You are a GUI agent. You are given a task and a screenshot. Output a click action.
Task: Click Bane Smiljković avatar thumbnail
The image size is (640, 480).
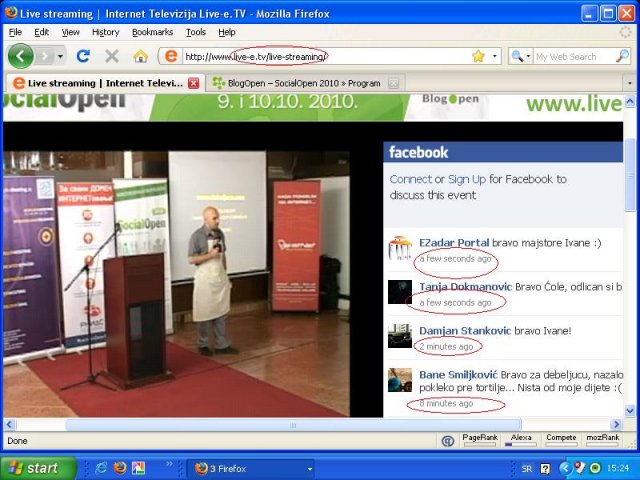400,380
